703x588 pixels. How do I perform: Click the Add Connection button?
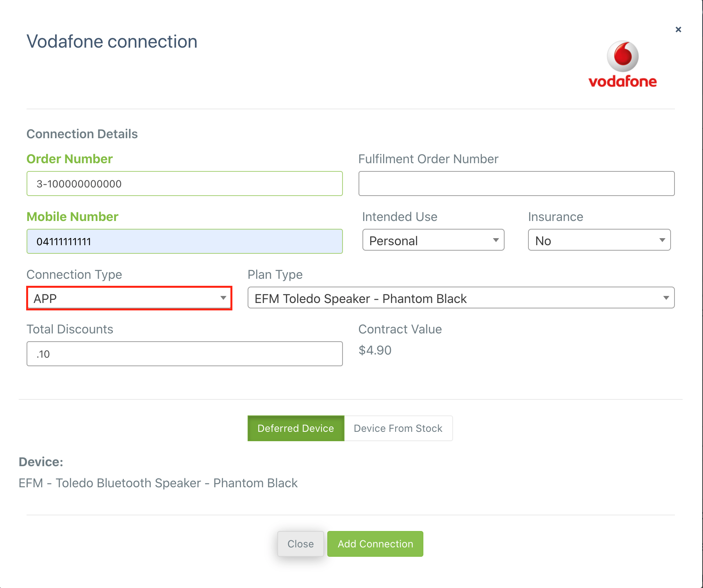pos(375,544)
